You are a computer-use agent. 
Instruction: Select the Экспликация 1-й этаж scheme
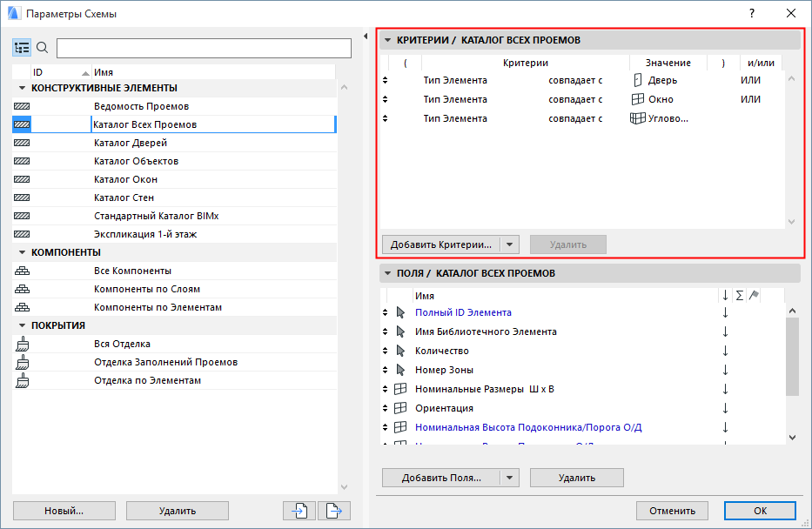click(175, 234)
